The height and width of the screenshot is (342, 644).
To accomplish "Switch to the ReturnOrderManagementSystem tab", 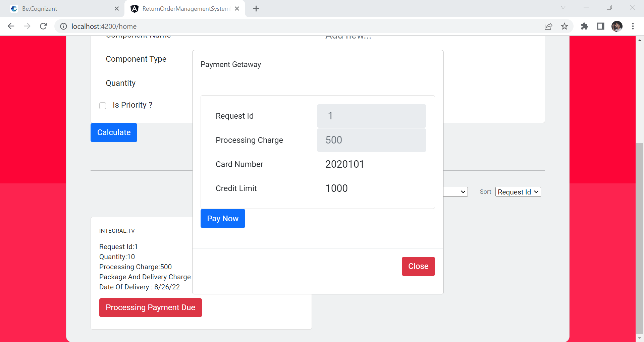I will (x=184, y=9).
